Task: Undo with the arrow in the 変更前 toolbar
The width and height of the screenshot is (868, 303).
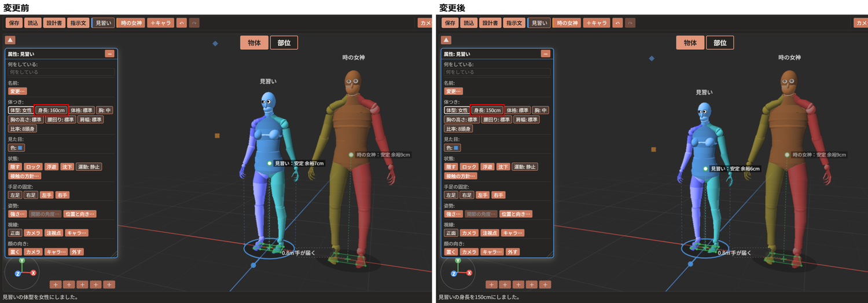Action: pos(182,23)
